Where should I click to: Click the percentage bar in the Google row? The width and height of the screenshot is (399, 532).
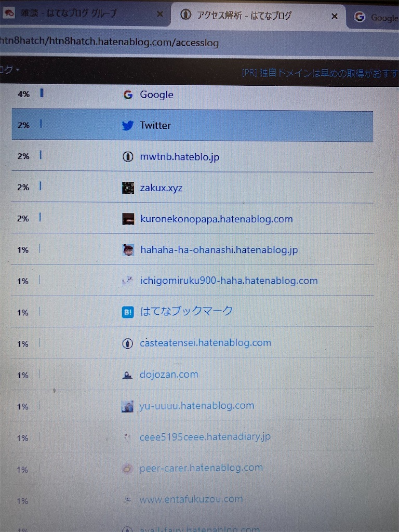point(42,93)
